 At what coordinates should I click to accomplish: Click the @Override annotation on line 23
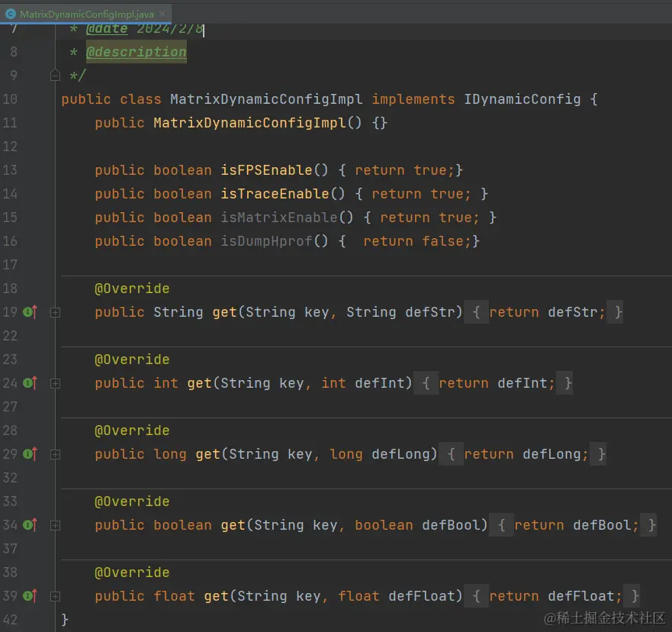coord(132,359)
